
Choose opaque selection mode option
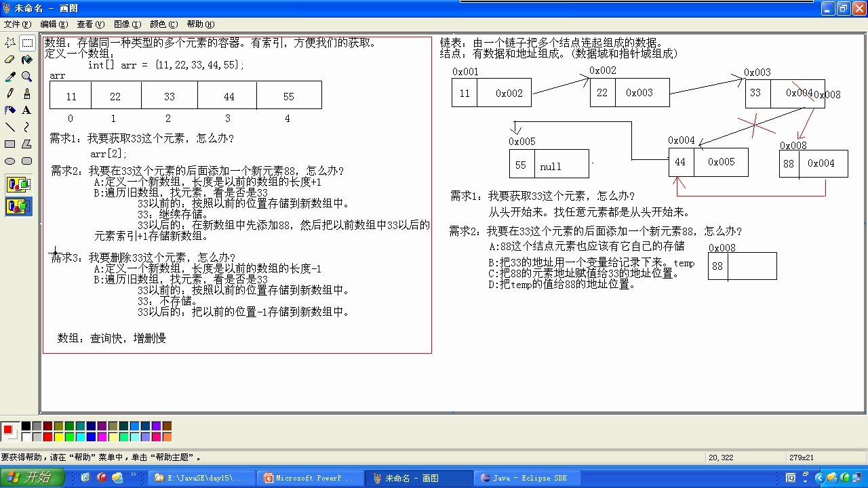click(x=19, y=184)
